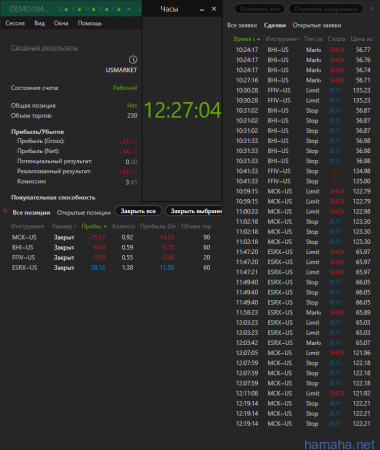Image resolution: width=380 pixels, height=450 pixels.
Task: Open the Сводные результаты link
Action: [45, 48]
